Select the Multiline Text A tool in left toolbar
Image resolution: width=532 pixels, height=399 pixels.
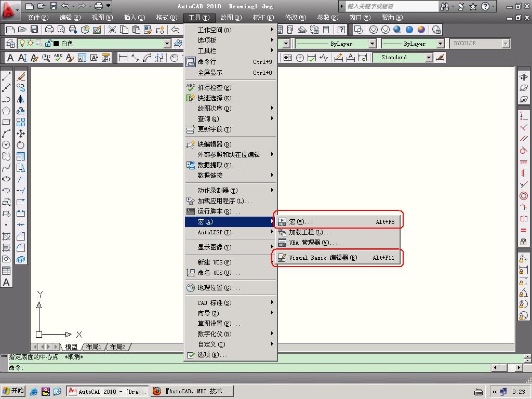(x=6, y=282)
